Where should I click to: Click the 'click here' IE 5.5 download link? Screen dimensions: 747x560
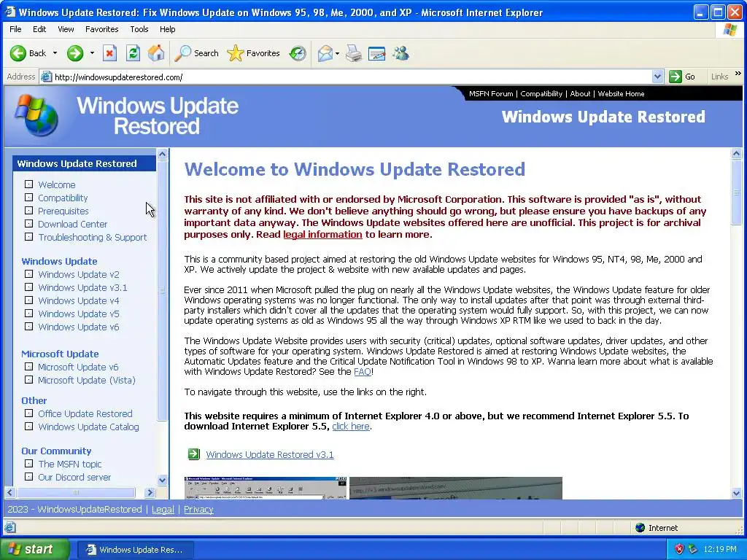point(351,426)
